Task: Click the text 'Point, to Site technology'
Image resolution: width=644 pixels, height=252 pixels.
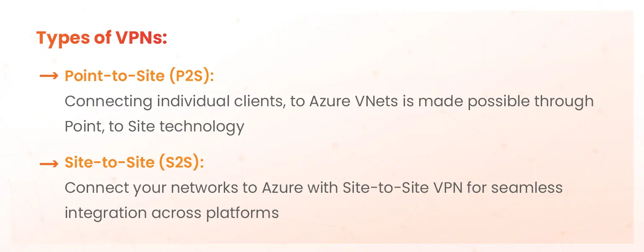Action: [x=154, y=126]
